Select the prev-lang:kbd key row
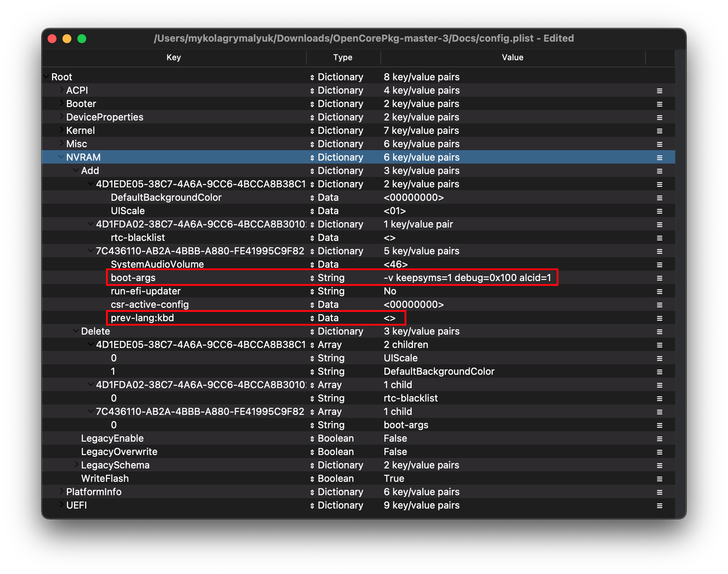Image resolution: width=728 pixels, height=574 pixels. [142, 318]
